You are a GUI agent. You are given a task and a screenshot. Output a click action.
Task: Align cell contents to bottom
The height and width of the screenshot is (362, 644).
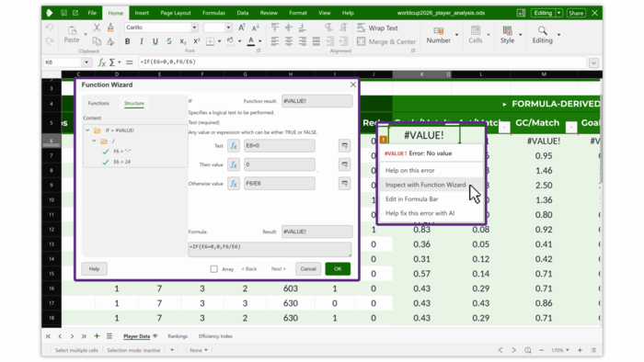[x=303, y=28]
